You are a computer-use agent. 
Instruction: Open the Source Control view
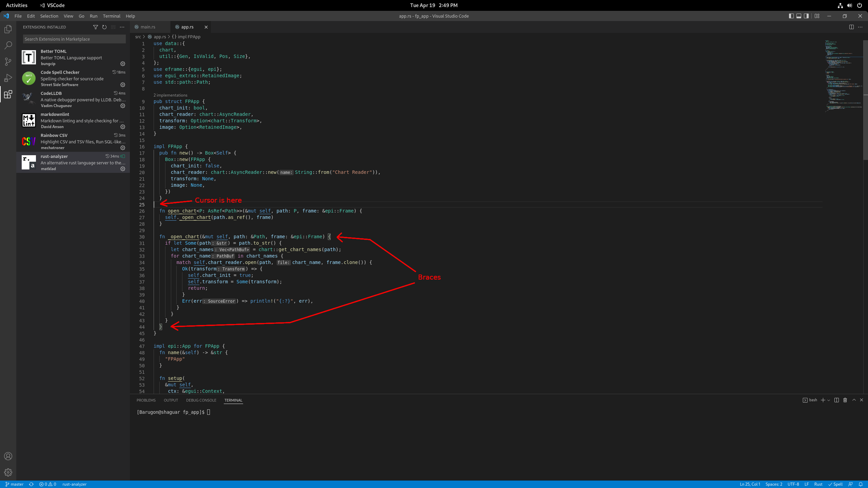(8, 62)
